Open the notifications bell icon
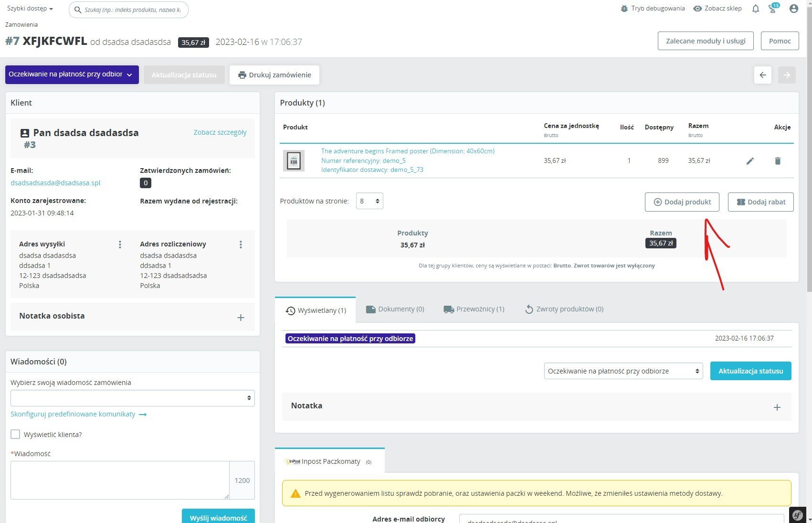This screenshot has width=812, height=523. 756,9
